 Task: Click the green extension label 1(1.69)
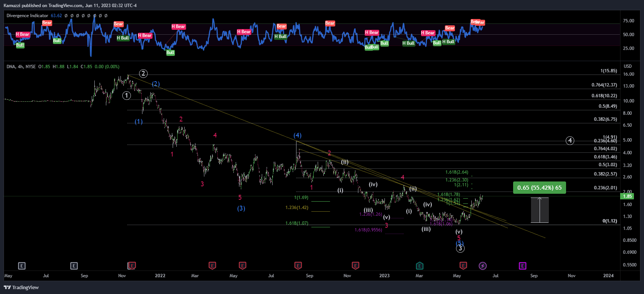point(301,197)
